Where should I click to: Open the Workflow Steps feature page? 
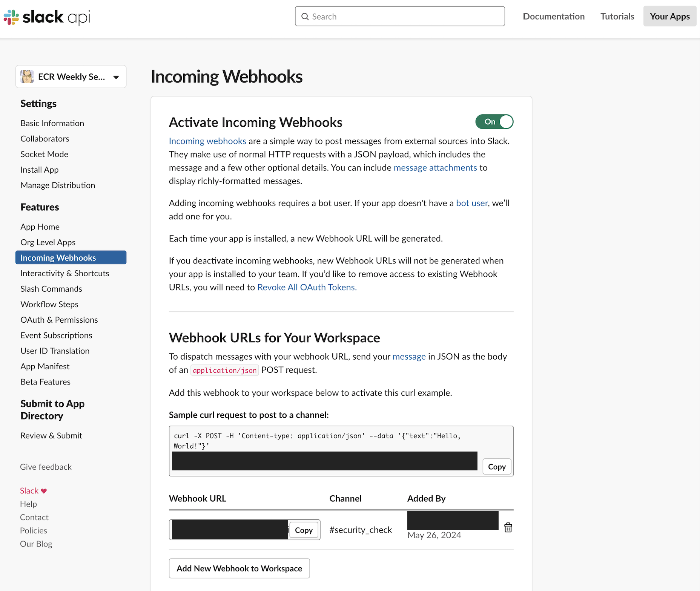pyautogui.click(x=49, y=304)
